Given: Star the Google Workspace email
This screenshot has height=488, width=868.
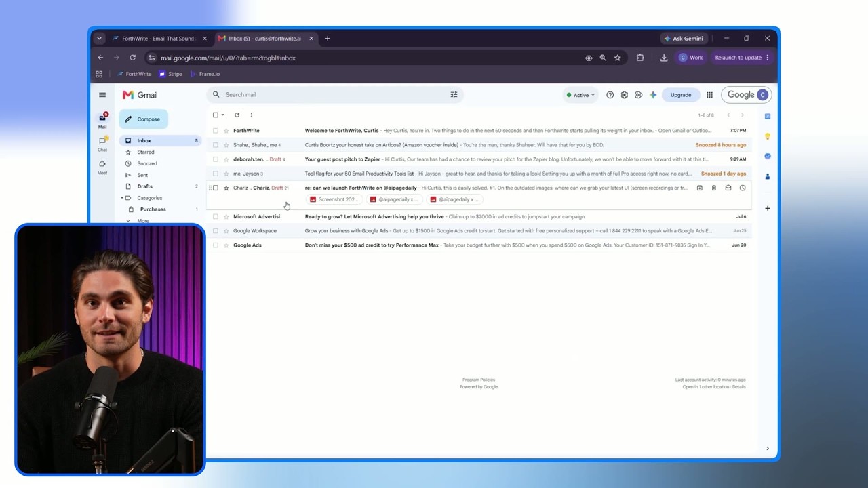Looking at the screenshot, I should coord(226,230).
